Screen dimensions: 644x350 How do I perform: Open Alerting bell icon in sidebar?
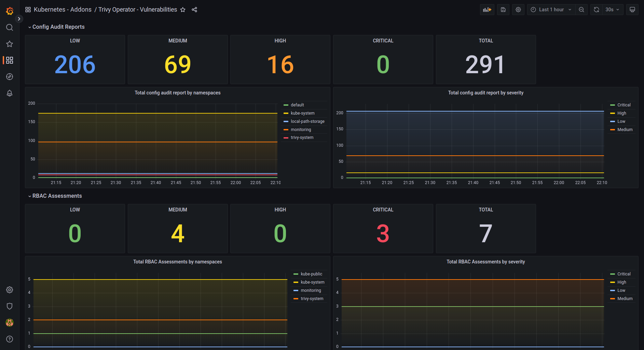[x=10, y=93]
